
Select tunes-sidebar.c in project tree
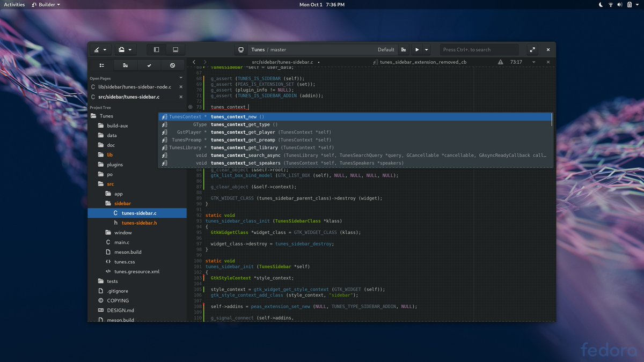[137, 213]
